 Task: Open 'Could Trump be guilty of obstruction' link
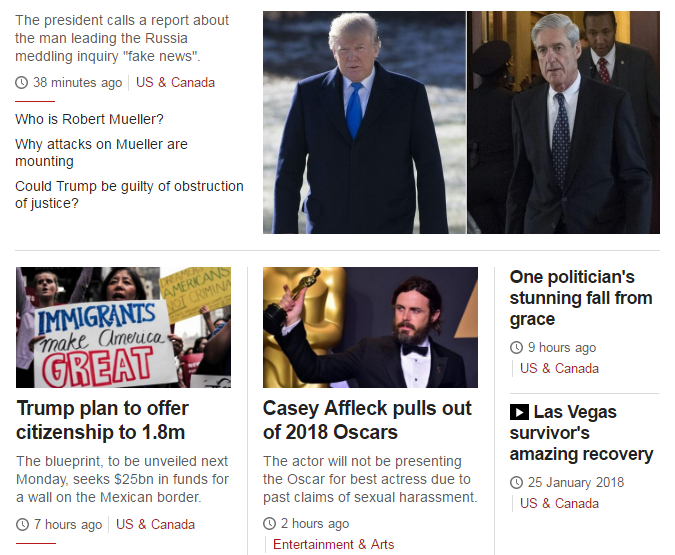pos(129,195)
